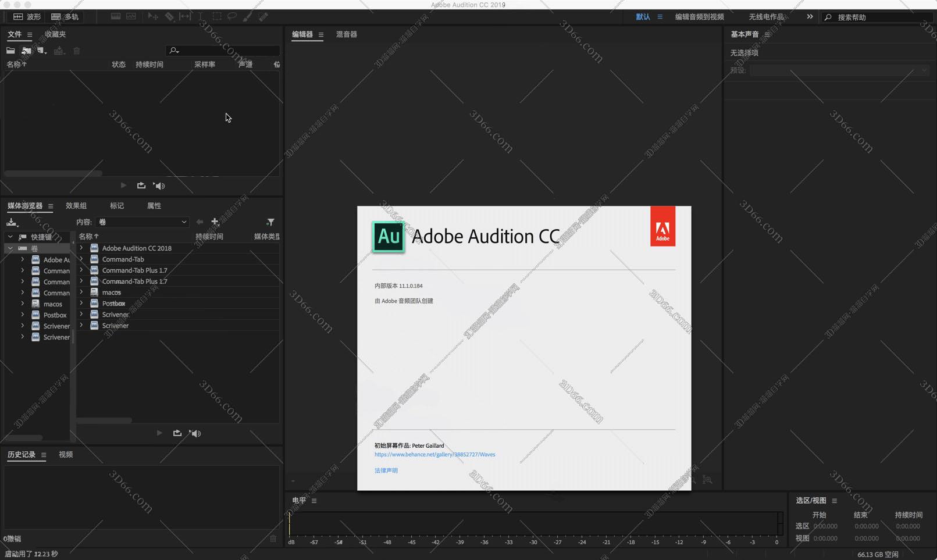
Task: Open the 效果组 tab
Action: point(76,206)
